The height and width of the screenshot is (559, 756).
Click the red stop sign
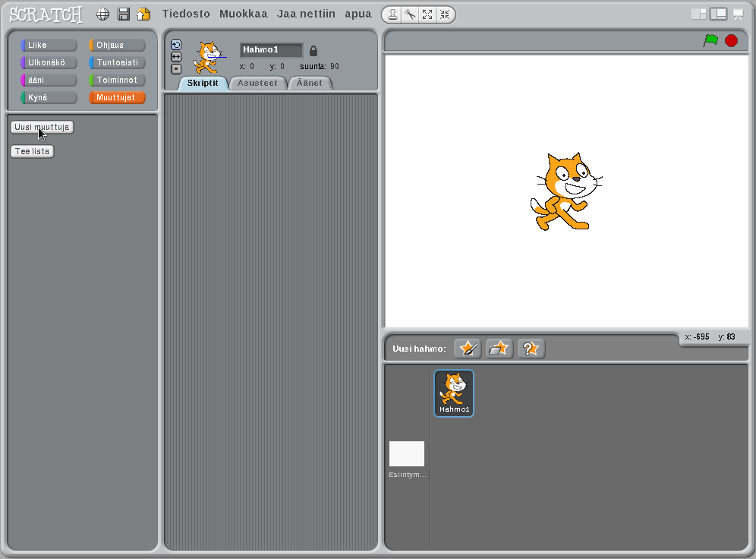[732, 40]
